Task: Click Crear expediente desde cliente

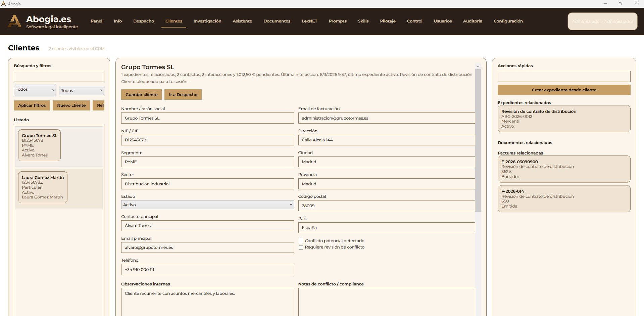Action: 564,90
